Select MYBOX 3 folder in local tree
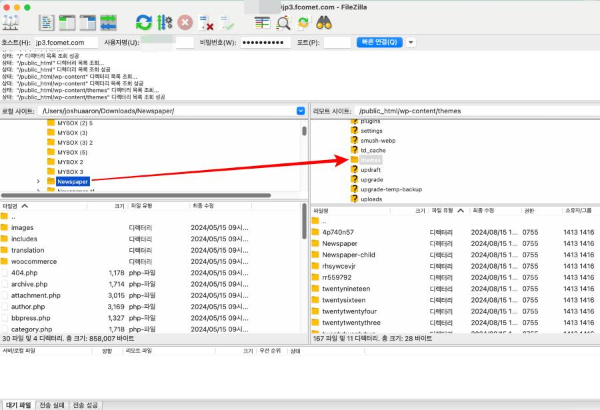Image resolution: width=600 pixels, height=410 pixels. (70, 172)
